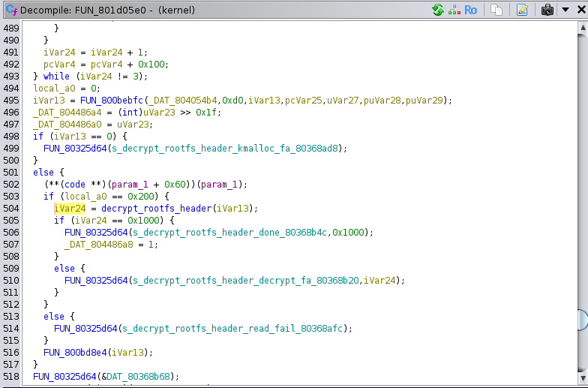This screenshot has height=388, width=588.
Task: Take a snapshot with camera icon
Action: (x=547, y=11)
